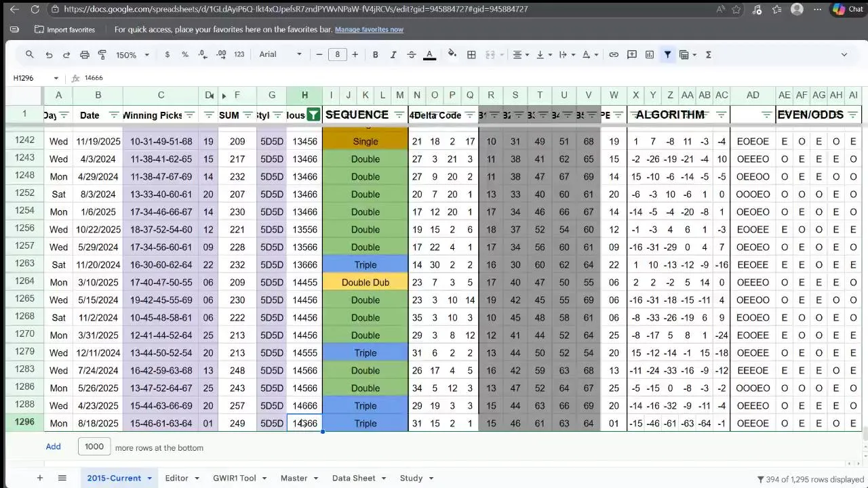Open text wrapping dropdown
This screenshot has width=868, height=488.
coord(567,54)
